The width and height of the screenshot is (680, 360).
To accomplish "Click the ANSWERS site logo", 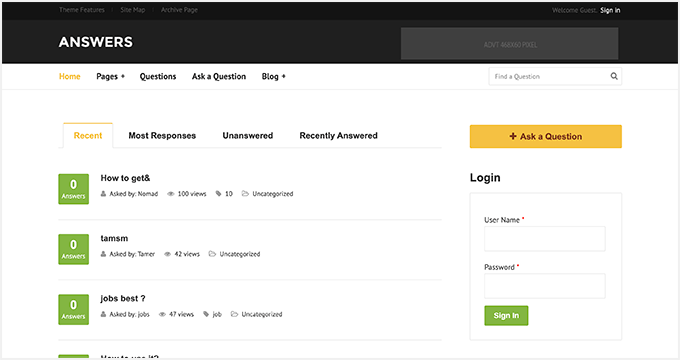I will (96, 42).
